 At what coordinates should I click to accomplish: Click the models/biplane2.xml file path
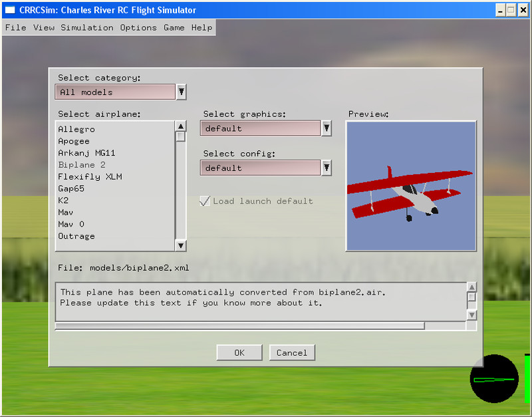coord(139,268)
